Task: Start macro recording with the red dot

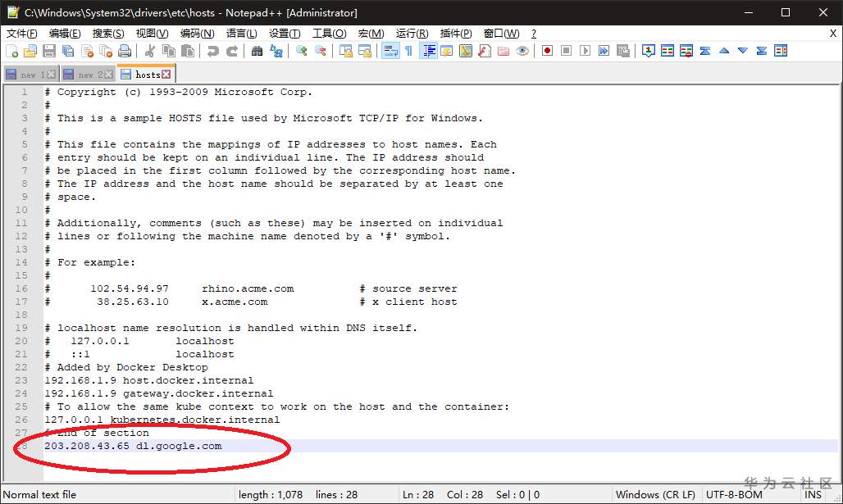Action: tap(547, 51)
